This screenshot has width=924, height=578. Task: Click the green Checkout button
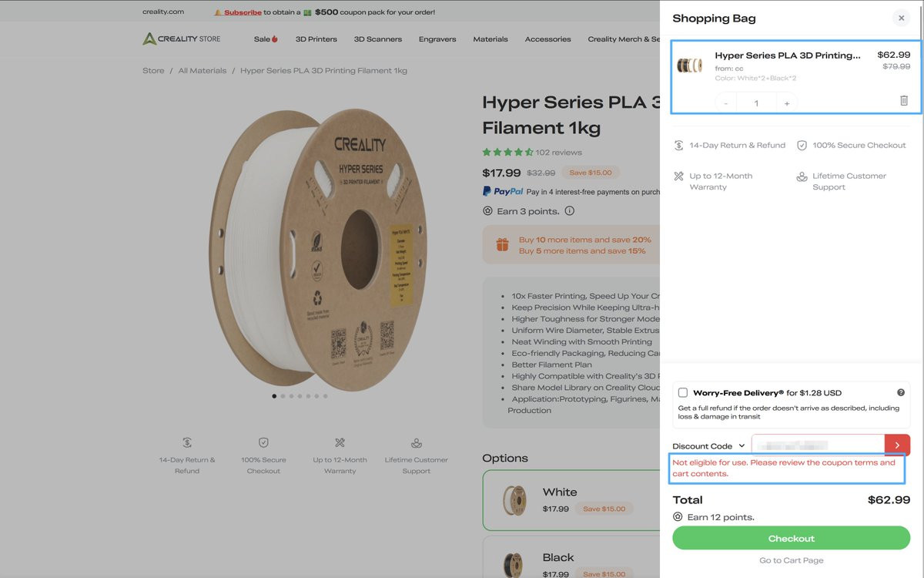click(x=791, y=539)
